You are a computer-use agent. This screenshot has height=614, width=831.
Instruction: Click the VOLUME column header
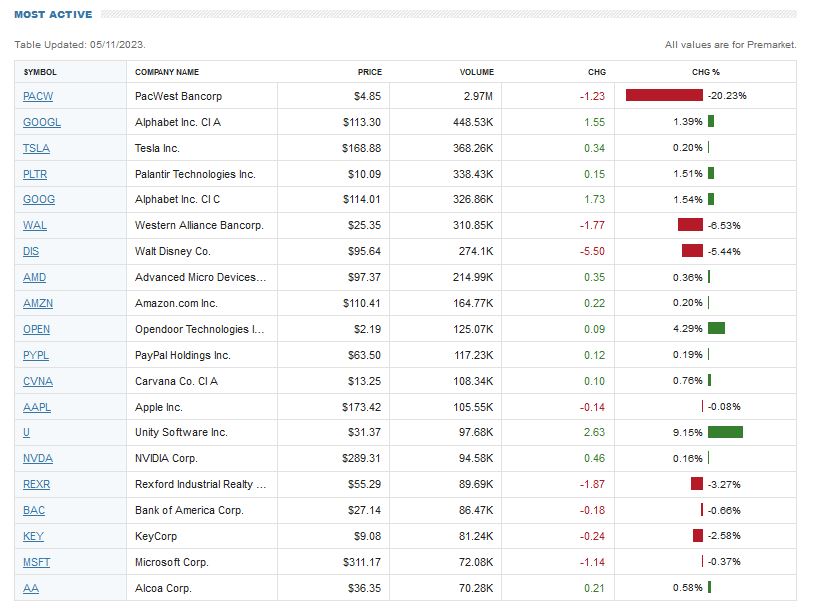477,72
